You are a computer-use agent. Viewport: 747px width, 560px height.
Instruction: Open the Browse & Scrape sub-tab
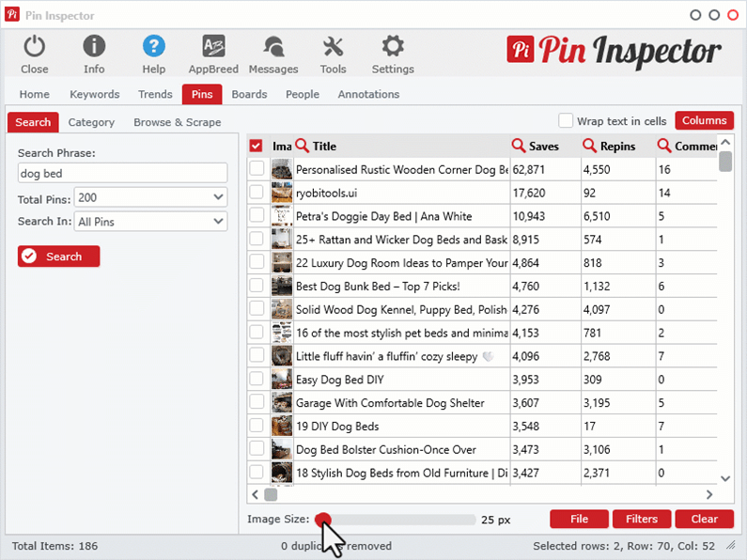point(178,122)
